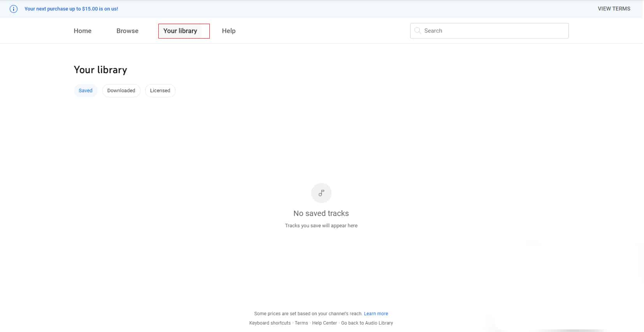Click Go back to Audio Library
Screen dimensions: 644x332
click(367, 323)
